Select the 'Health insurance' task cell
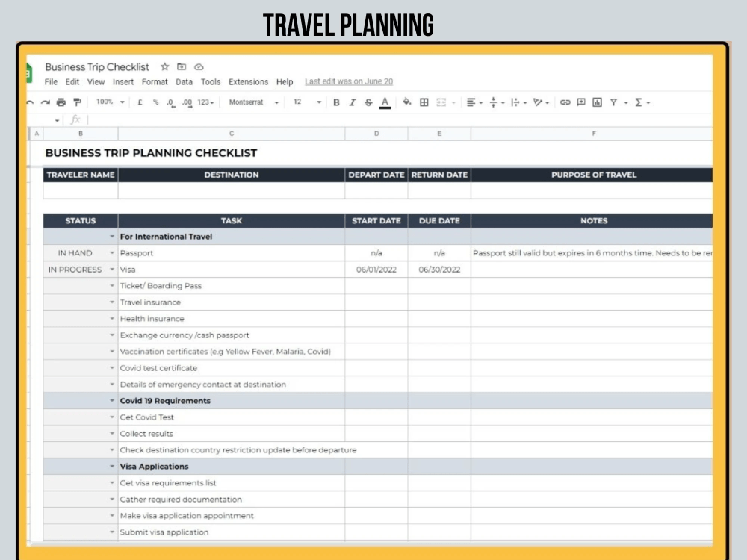Screen dimensions: 747x560 tap(232, 319)
